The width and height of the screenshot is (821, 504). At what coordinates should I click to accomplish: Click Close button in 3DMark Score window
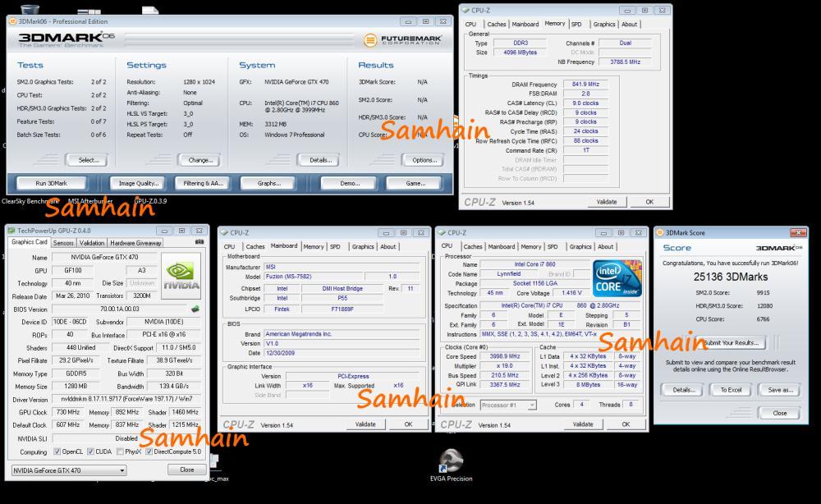(x=780, y=413)
